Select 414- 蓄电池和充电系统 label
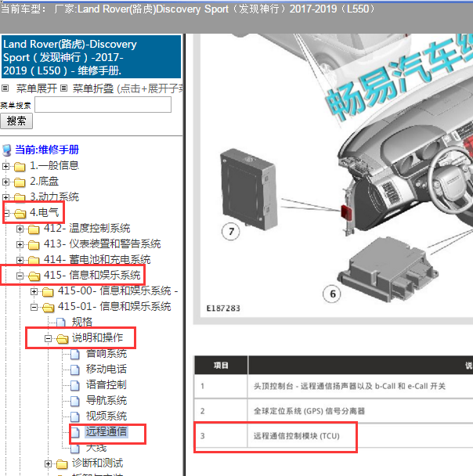Viewport: 473px width, 476px height. tap(97, 260)
